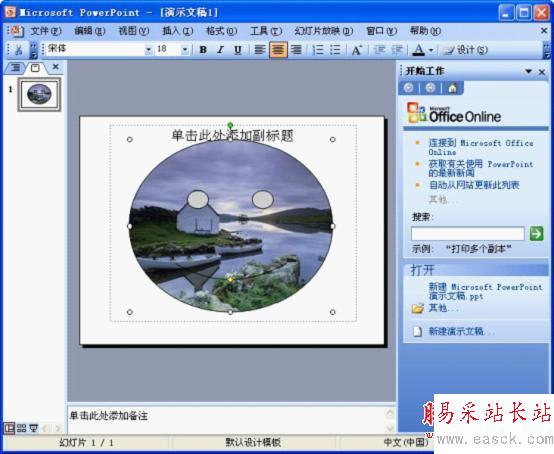Apply bulleted list formatting
This screenshot has height=454, width=554.
(x=335, y=50)
